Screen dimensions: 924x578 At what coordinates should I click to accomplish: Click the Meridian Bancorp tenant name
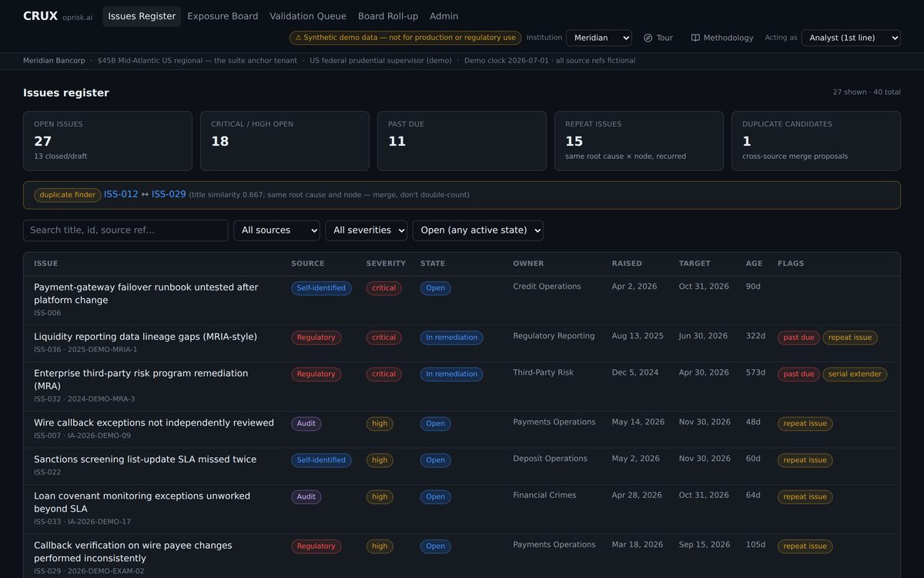54,61
